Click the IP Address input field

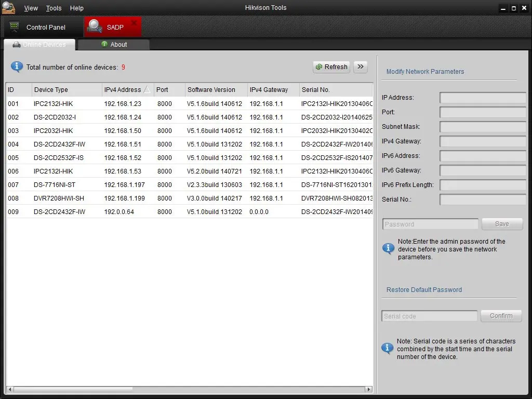click(x=483, y=98)
